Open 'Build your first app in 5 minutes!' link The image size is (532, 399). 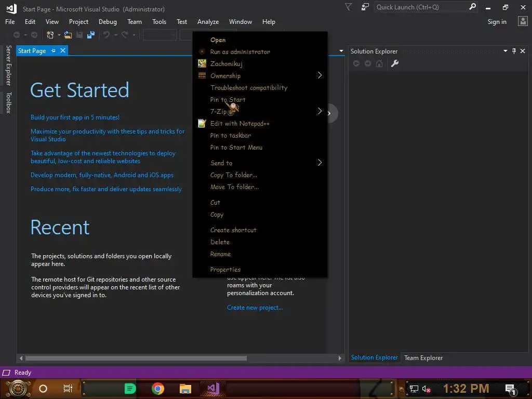(75, 117)
